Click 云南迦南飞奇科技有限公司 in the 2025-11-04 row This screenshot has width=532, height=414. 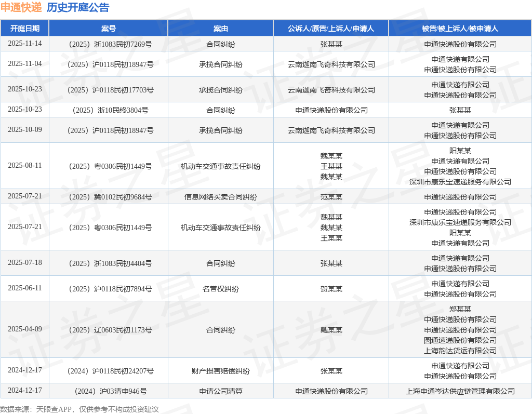(331, 64)
